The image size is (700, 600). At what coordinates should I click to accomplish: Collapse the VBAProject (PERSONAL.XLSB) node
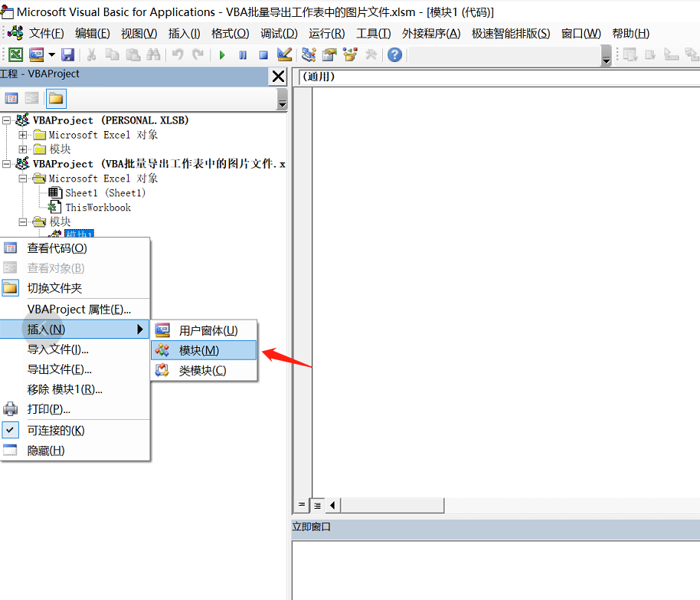pos(7,120)
